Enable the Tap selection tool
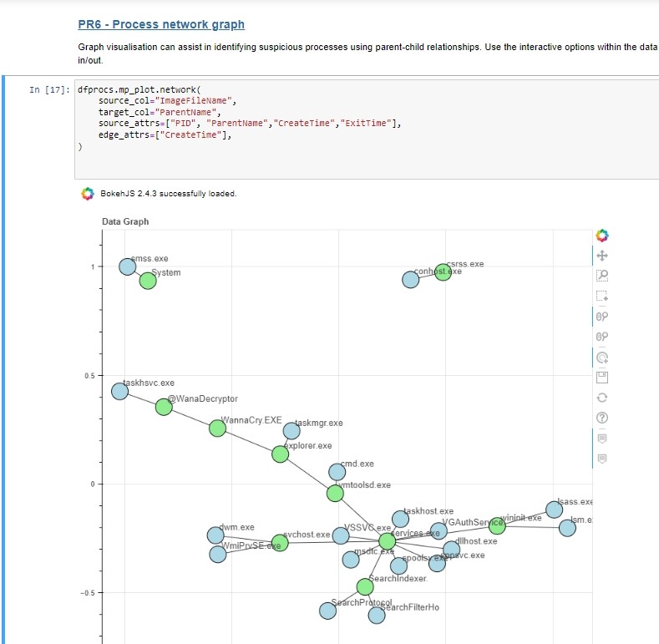Image resolution: width=659 pixels, height=644 pixels. [x=602, y=357]
